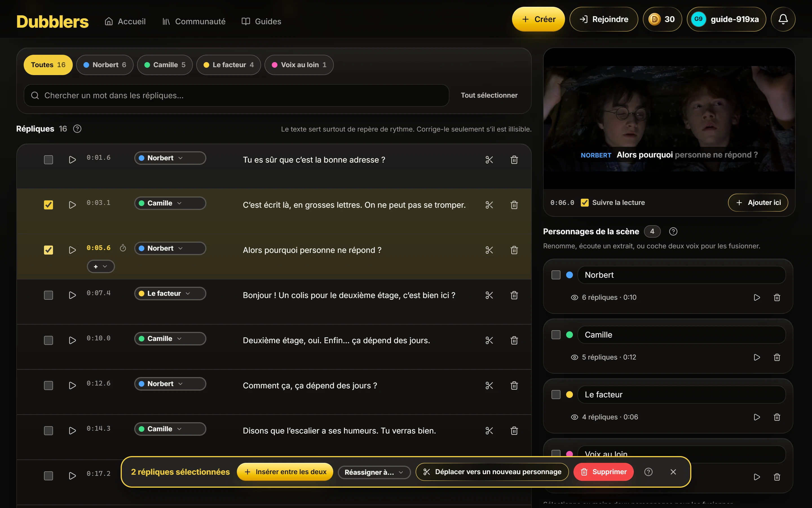
Task: Check the line at 0:01.6
Action: tap(48, 159)
